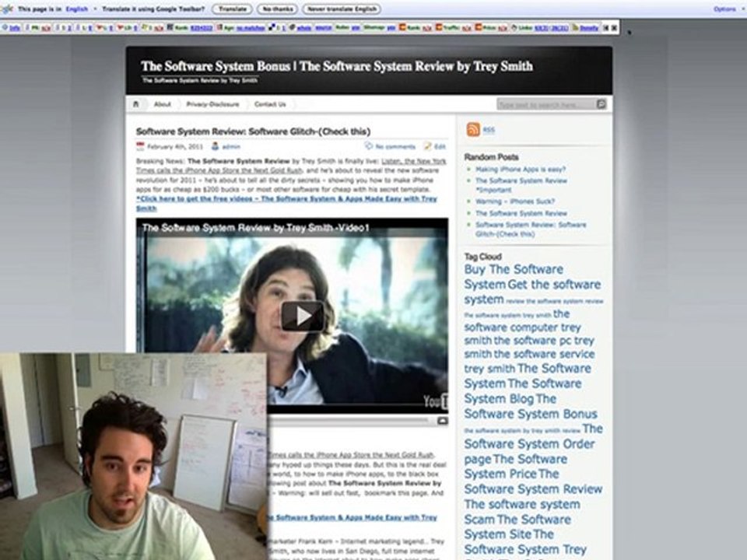The width and height of the screenshot is (747, 560).
Task: Click the pencil icon beside Edit
Action: 428,145
